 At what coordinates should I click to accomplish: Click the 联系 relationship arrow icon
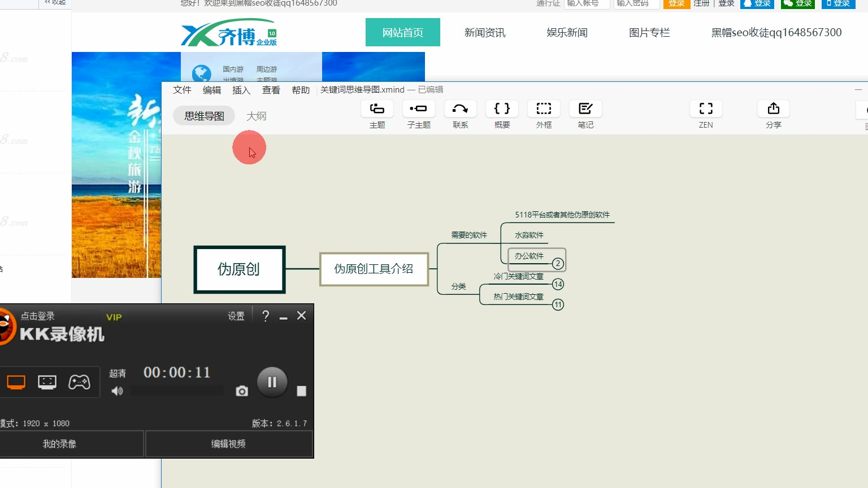pyautogui.click(x=461, y=108)
